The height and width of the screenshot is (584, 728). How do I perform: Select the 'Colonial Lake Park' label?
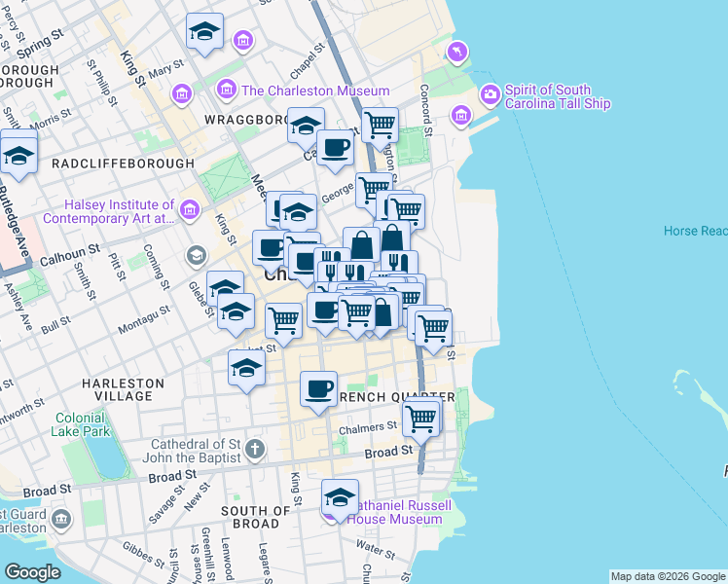click(80, 424)
